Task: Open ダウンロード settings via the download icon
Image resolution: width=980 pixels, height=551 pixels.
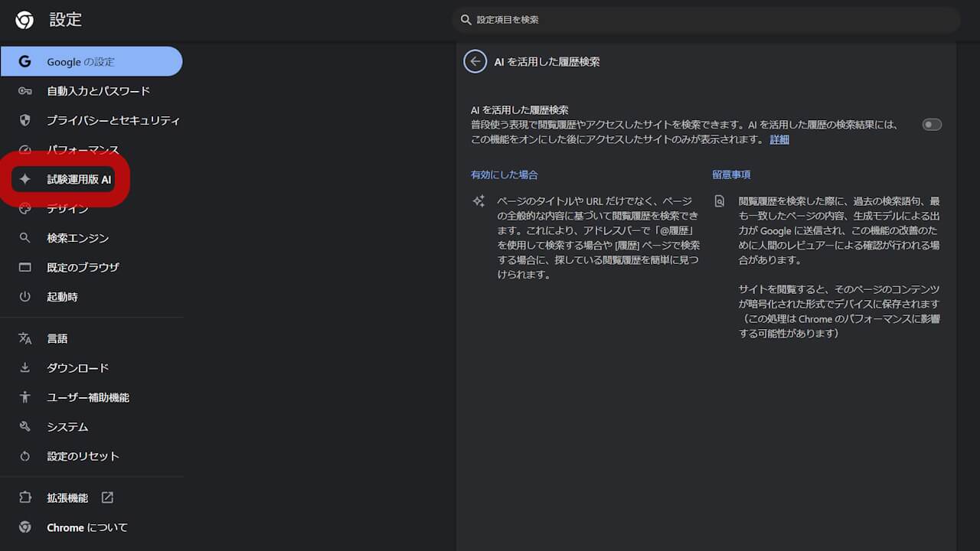Action: [x=25, y=367]
